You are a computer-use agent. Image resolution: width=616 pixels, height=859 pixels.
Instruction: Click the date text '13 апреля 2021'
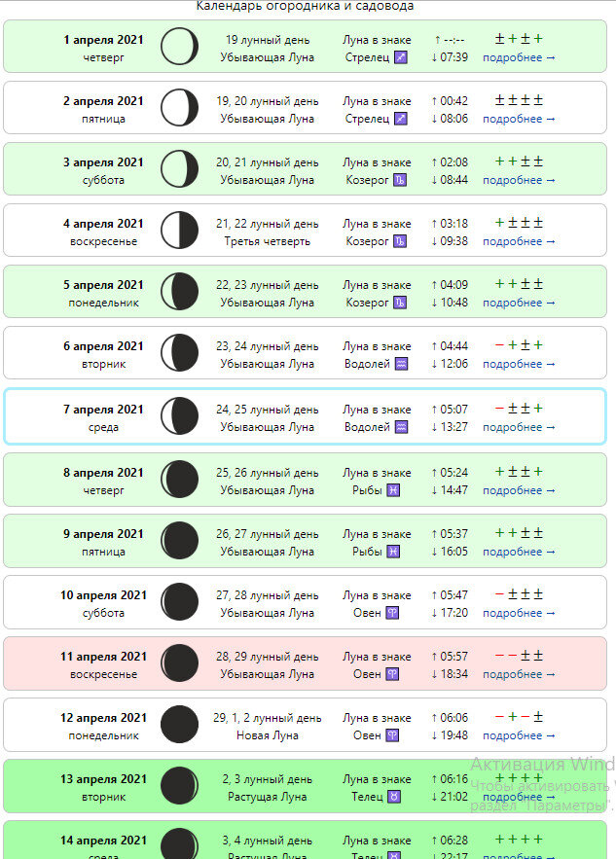(103, 779)
